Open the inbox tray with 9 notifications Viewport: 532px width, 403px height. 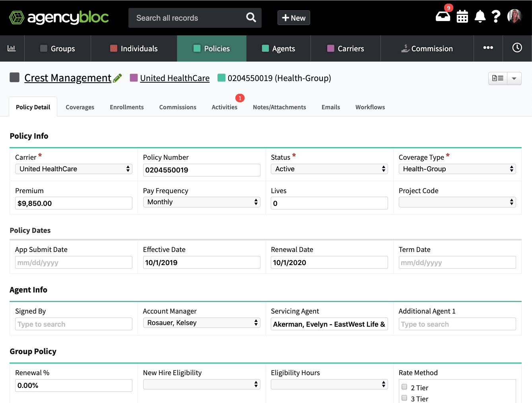click(443, 17)
